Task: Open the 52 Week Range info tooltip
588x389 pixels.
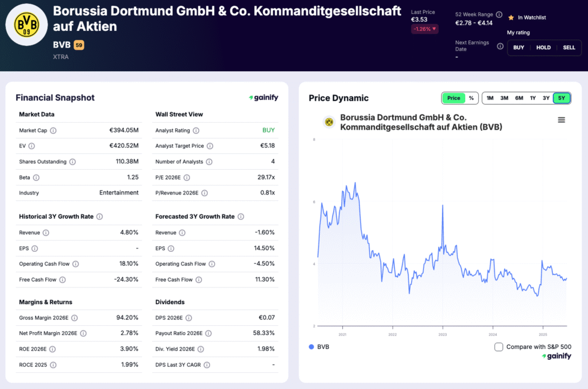Action: (498, 14)
